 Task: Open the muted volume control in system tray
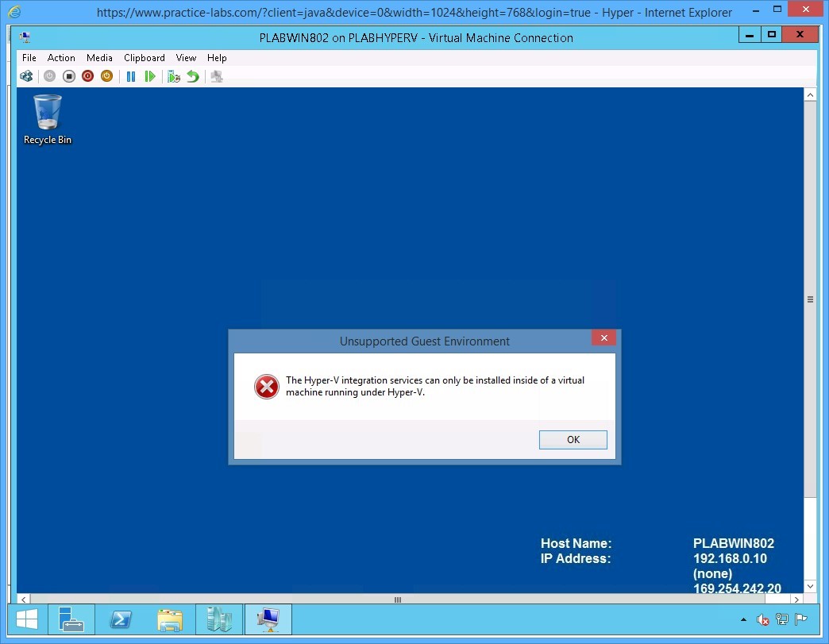[x=763, y=619]
